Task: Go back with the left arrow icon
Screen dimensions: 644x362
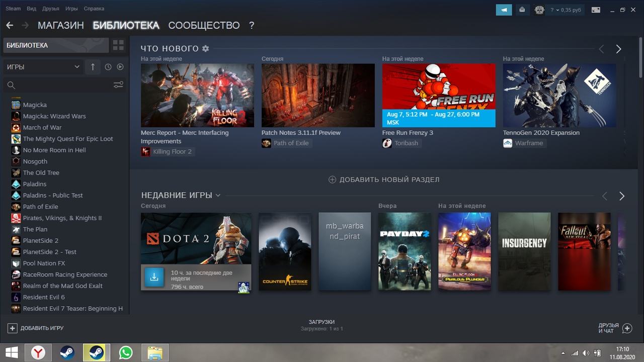Action: pyautogui.click(x=10, y=25)
